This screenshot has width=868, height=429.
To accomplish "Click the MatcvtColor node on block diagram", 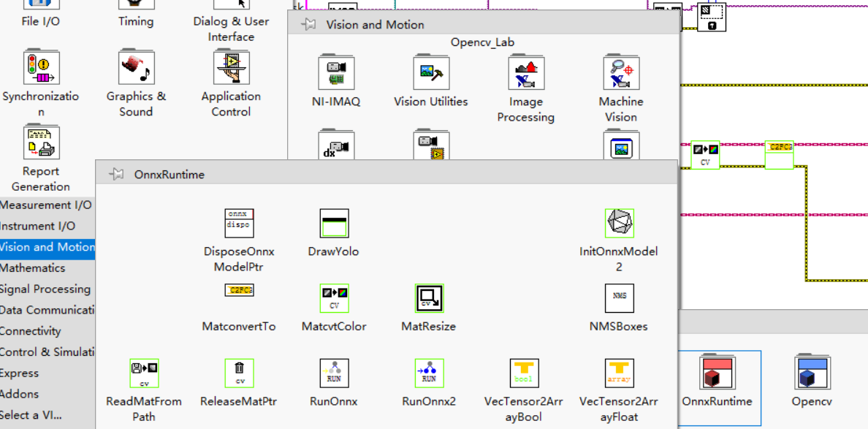I will (705, 154).
